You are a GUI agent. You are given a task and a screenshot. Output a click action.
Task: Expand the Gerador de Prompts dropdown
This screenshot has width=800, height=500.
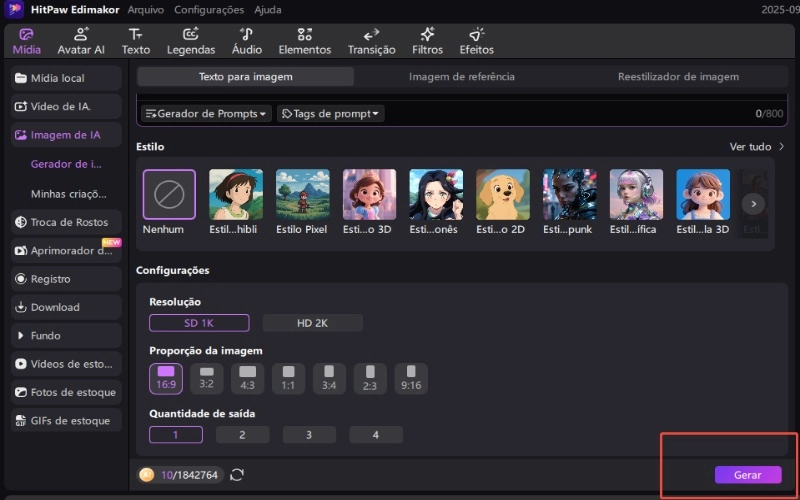tap(206, 114)
